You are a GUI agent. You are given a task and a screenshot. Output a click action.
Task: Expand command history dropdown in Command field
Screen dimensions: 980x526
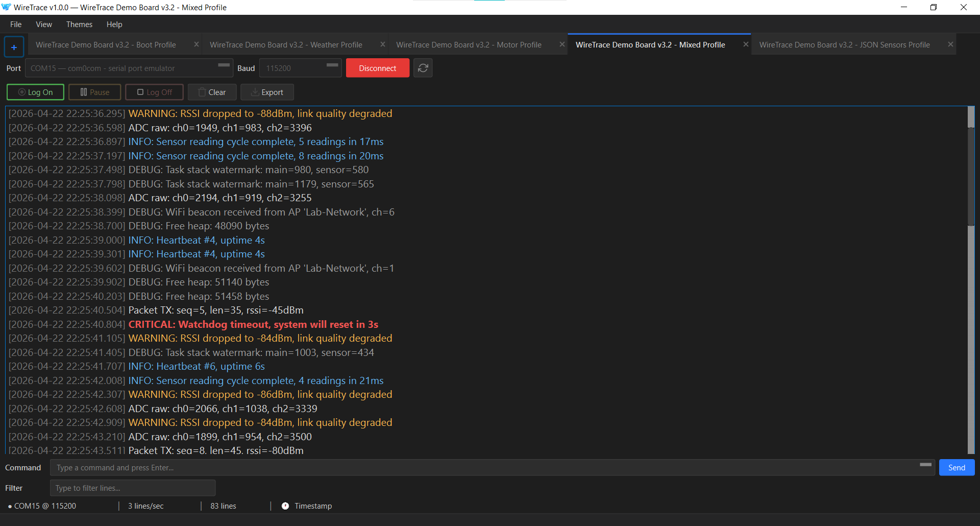[x=925, y=465]
